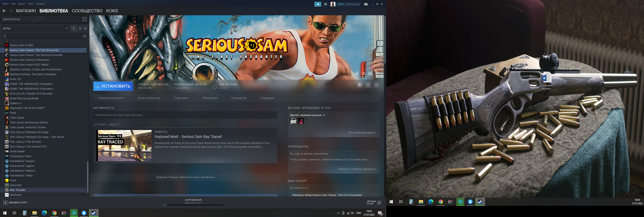Click the KOKS profile avatar
The height and width of the screenshot is (217, 644).
pyautogui.click(x=333, y=4)
